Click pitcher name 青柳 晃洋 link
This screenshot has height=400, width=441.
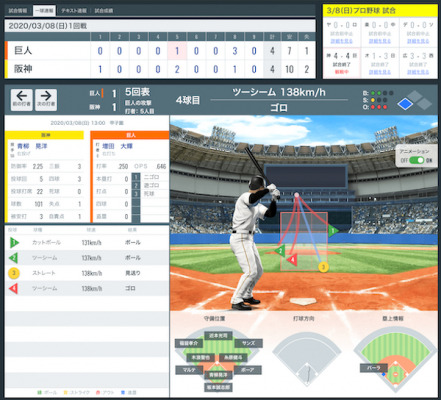coord(32,146)
